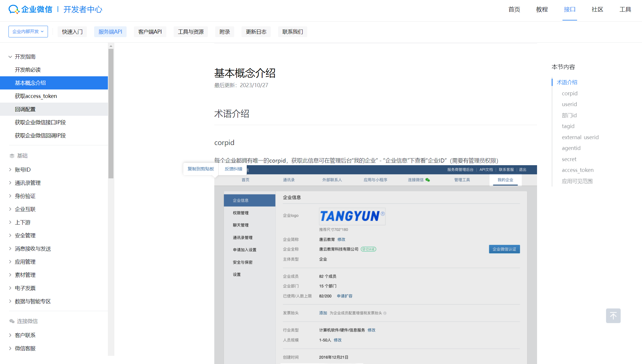
Task: Click the sidebar scrollbar up arrow
Action: (x=111, y=46)
